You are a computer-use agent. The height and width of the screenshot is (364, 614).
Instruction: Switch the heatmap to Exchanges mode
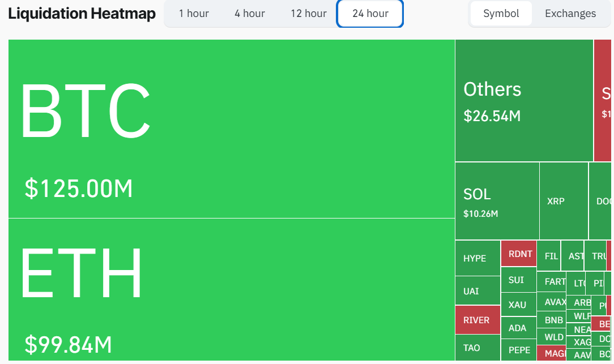tap(570, 14)
